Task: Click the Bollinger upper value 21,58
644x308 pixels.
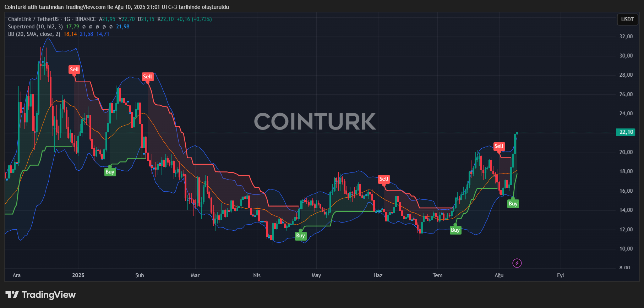Action: [x=86, y=34]
